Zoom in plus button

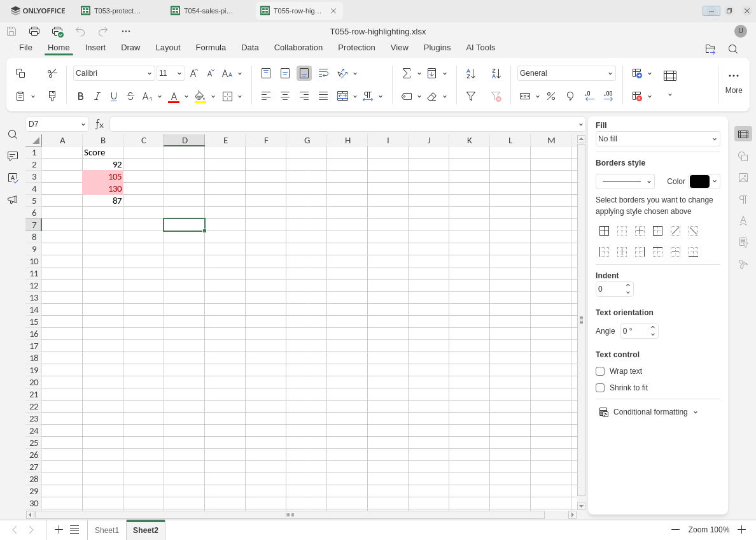point(741,529)
